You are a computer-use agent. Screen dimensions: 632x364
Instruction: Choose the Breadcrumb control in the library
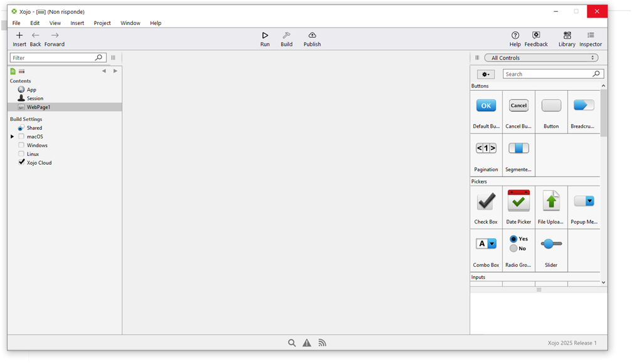pyautogui.click(x=584, y=112)
